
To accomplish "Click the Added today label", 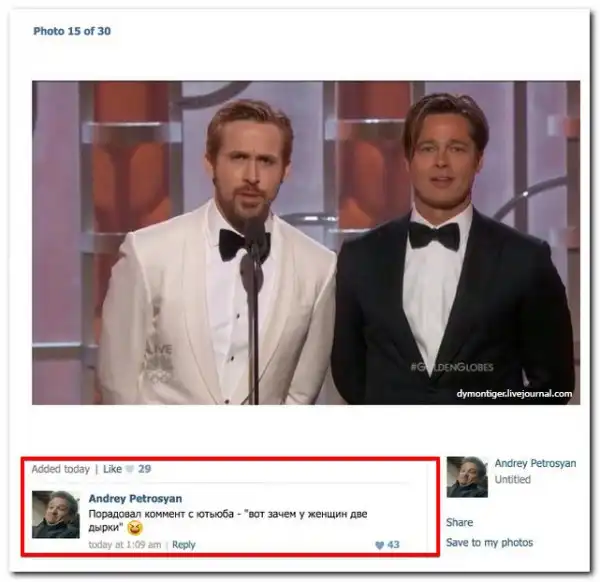I will pyautogui.click(x=60, y=469).
